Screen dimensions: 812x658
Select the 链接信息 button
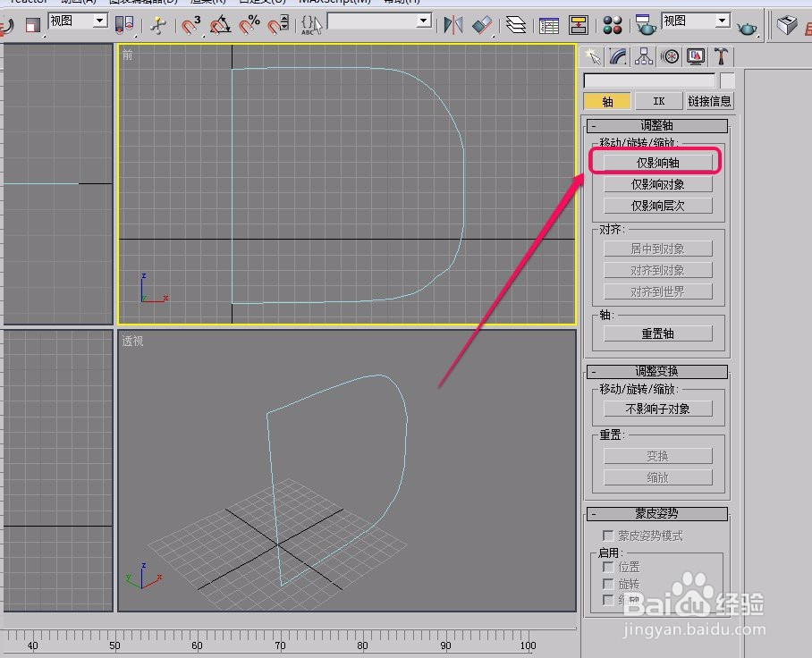click(709, 101)
